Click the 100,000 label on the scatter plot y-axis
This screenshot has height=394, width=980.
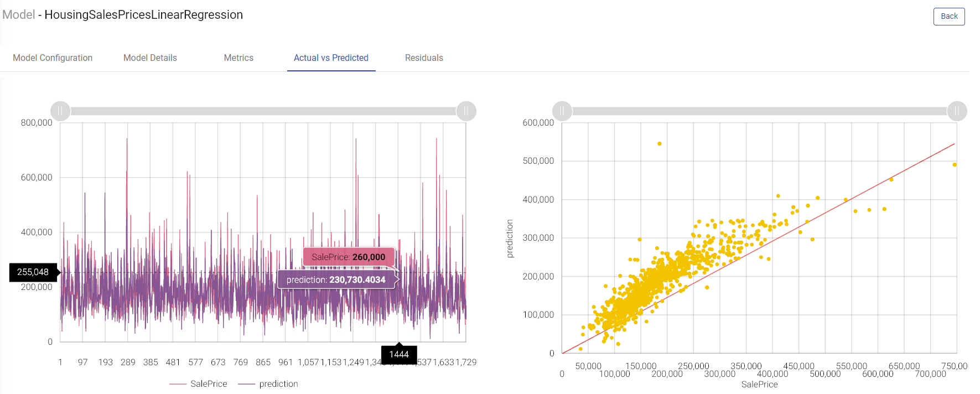click(538, 314)
